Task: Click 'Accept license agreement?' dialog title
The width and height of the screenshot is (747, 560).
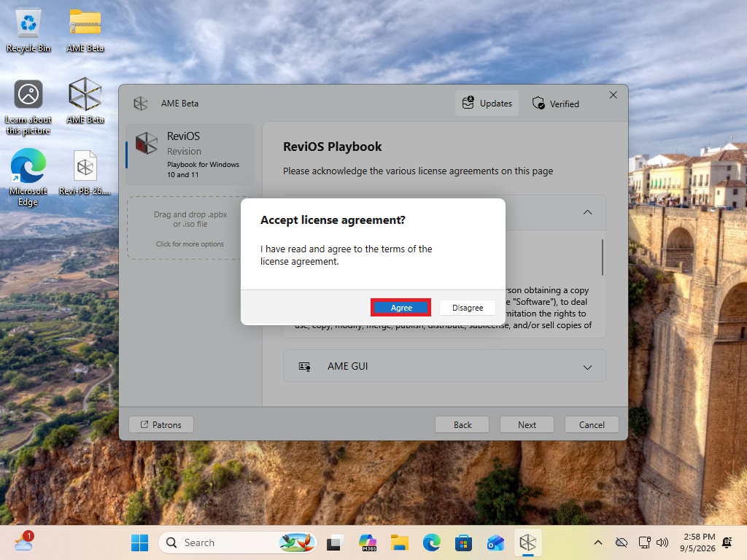Action: point(333,220)
